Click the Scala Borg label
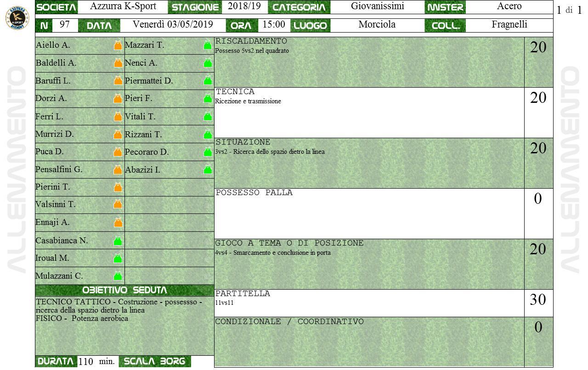The width and height of the screenshot is (588, 370). point(154,361)
